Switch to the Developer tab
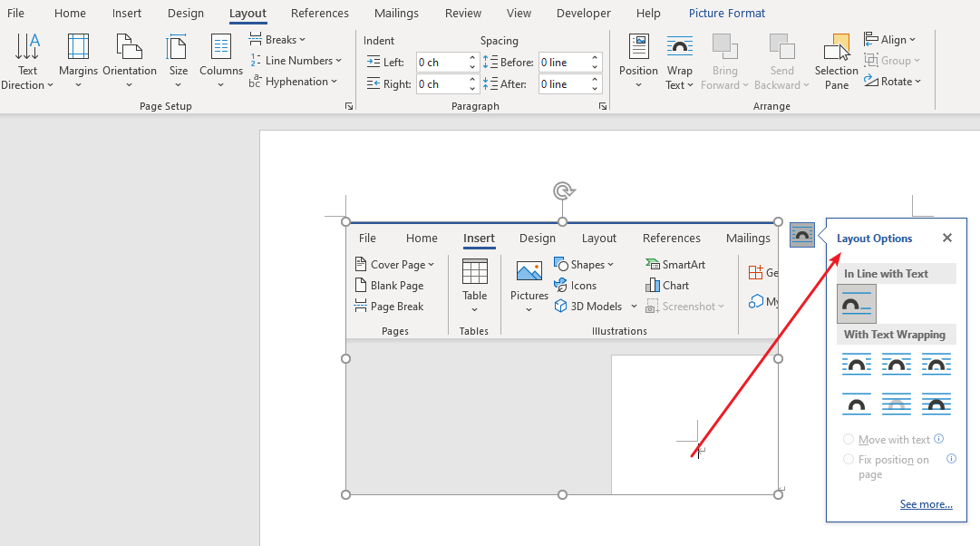The image size is (980, 546). coord(584,13)
